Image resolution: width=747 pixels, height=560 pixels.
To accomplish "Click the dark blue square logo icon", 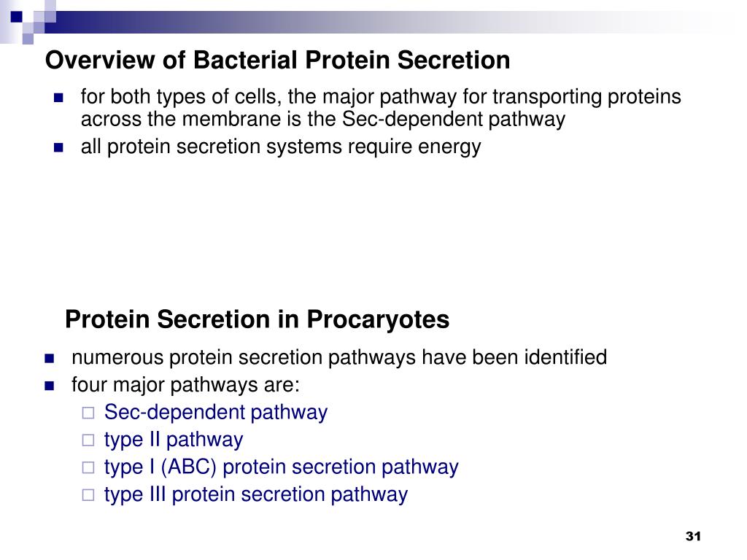I will (x=16, y=17).
